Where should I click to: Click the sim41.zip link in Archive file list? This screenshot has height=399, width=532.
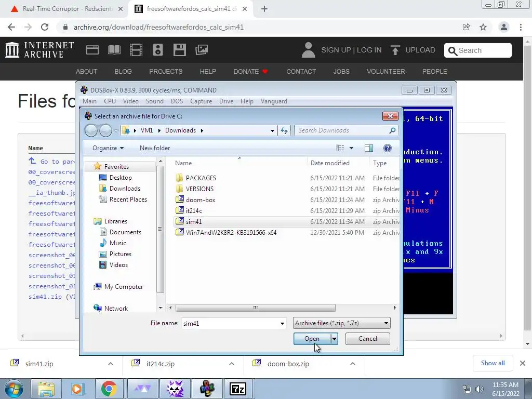45,297
